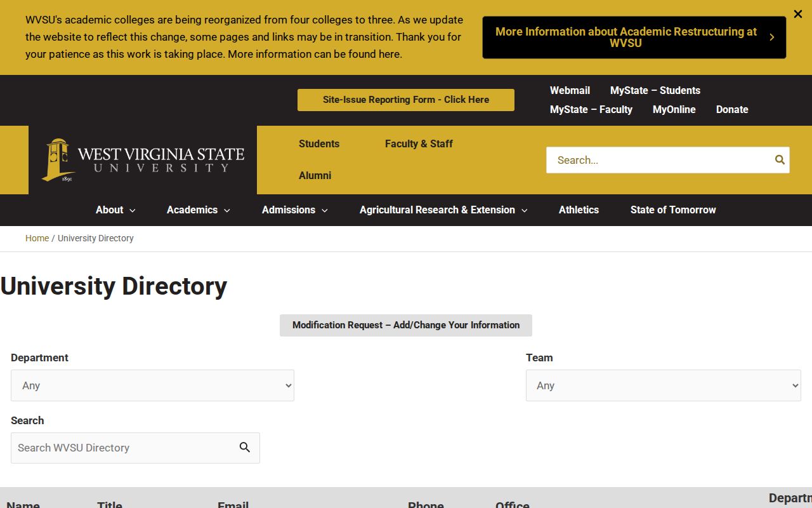The image size is (812, 508).
Task: Expand the Academics menu
Action: click(198, 210)
